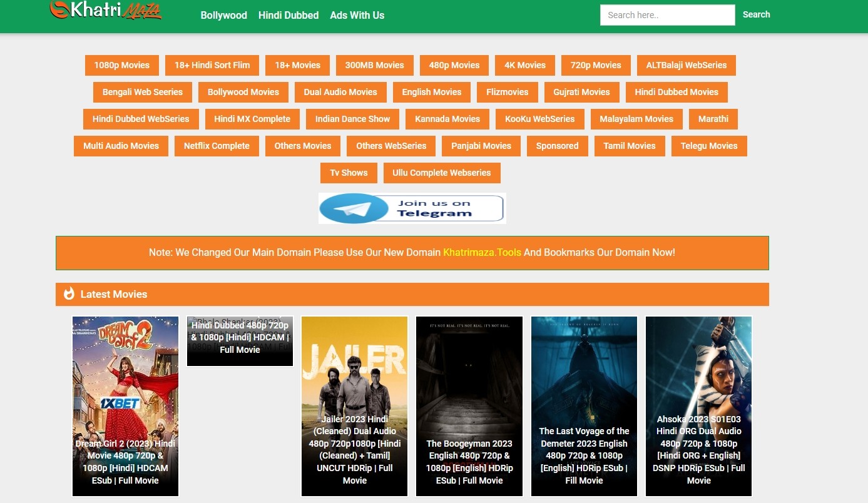Click the Search button
868x503 pixels.
point(756,14)
